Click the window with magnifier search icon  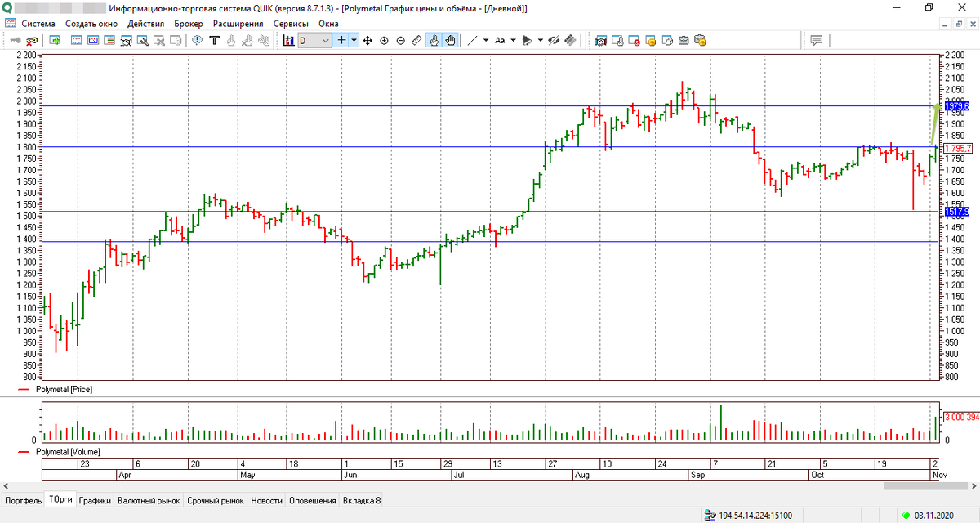pos(142,40)
